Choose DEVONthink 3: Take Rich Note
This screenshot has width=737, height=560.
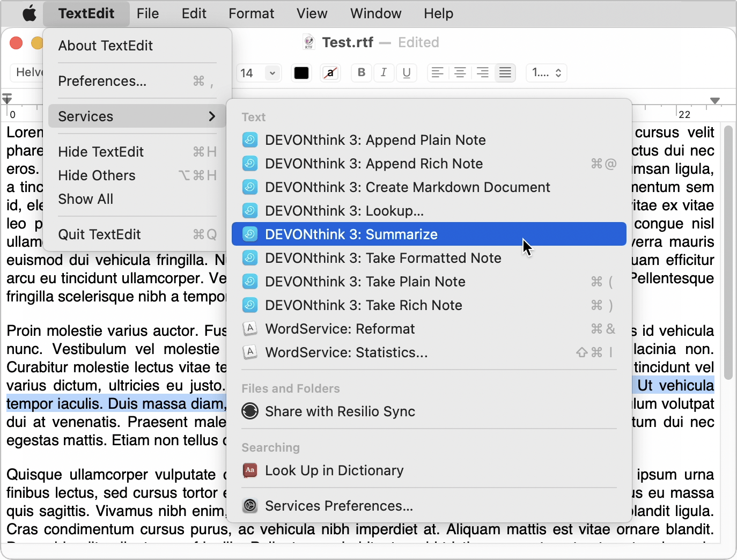pyautogui.click(x=429, y=305)
